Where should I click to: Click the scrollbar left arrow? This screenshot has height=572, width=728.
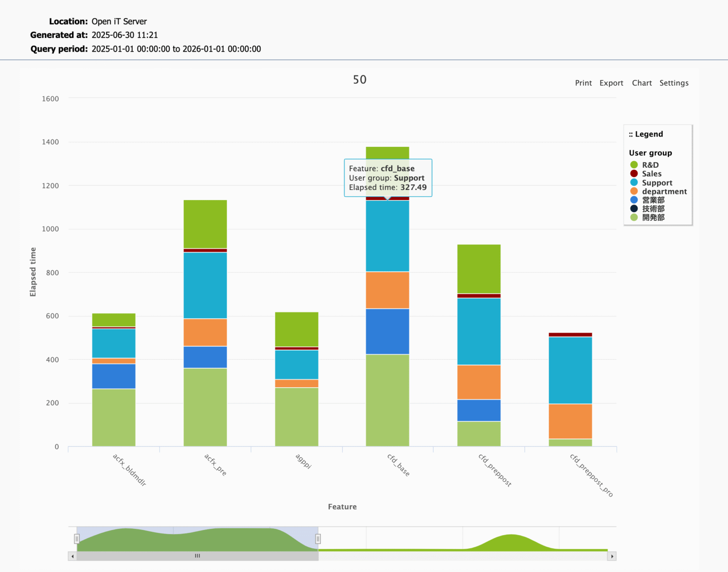pos(73,556)
